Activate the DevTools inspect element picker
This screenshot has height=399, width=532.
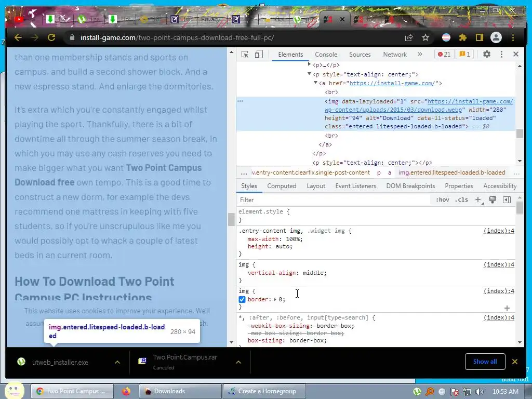tap(245, 54)
